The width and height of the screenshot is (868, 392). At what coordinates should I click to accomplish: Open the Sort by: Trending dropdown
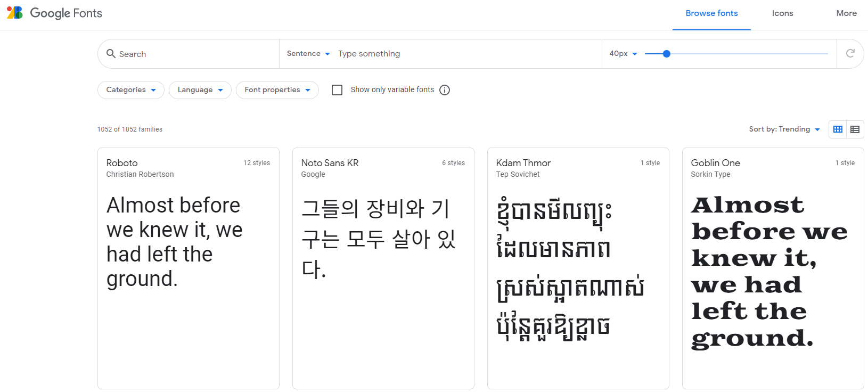pos(784,129)
